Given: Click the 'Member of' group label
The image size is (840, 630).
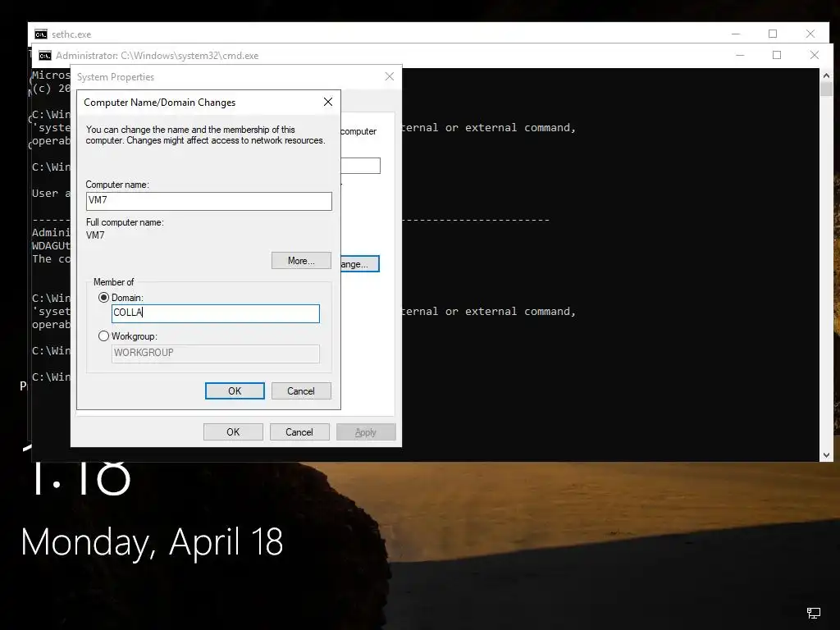Looking at the screenshot, I should tap(113, 282).
